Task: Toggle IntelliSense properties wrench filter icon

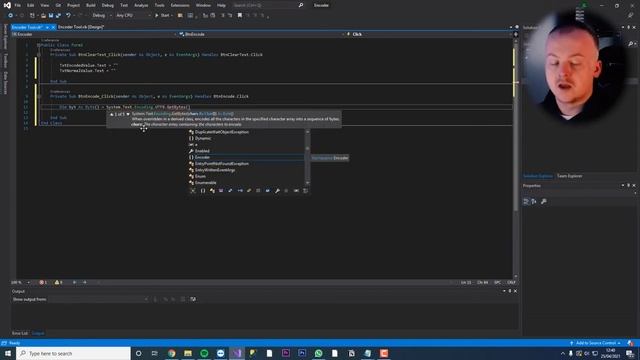Action: 278,191
